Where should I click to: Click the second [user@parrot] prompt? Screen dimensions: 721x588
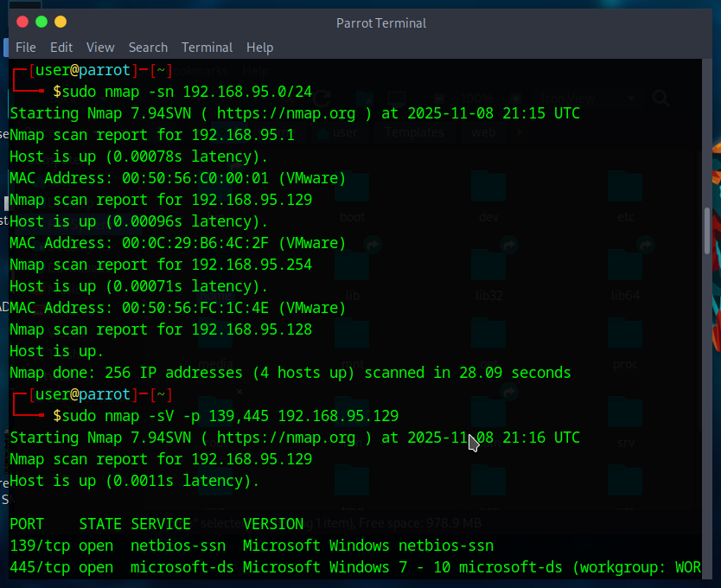pos(100,394)
